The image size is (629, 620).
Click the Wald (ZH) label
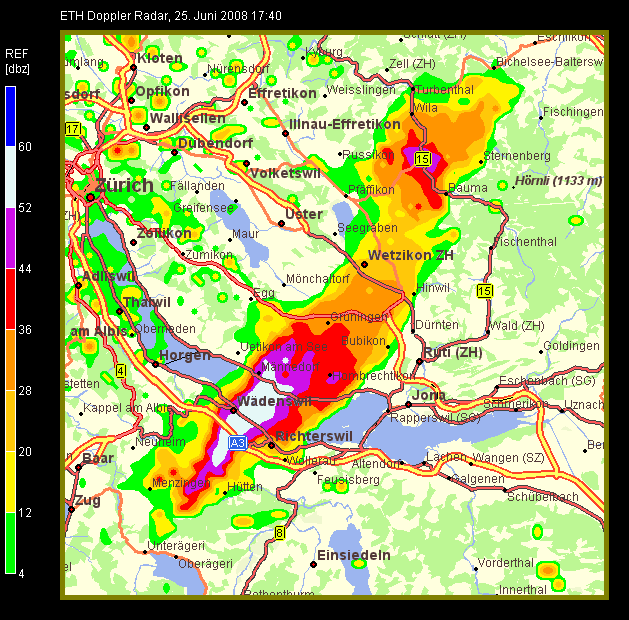[x=517, y=326]
